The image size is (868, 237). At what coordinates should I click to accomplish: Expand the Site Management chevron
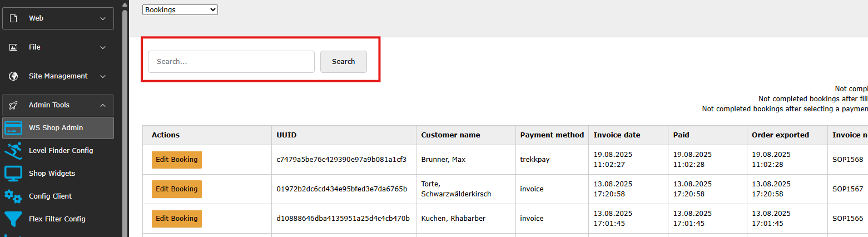pos(103,76)
